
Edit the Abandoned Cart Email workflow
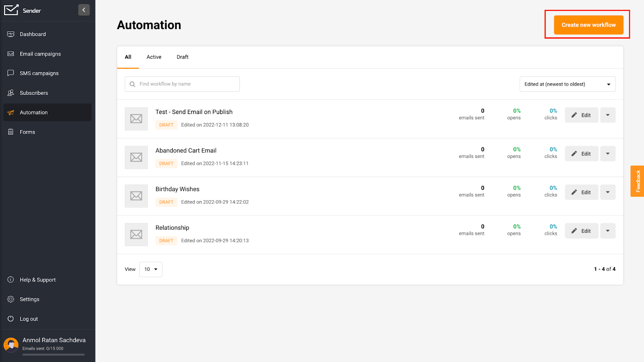click(581, 153)
